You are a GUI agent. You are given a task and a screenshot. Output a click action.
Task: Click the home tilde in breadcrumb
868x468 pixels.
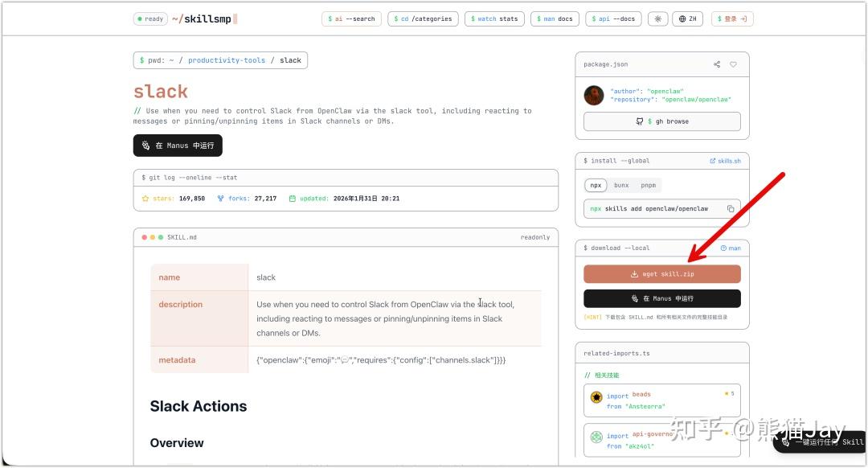click(172, 60)
